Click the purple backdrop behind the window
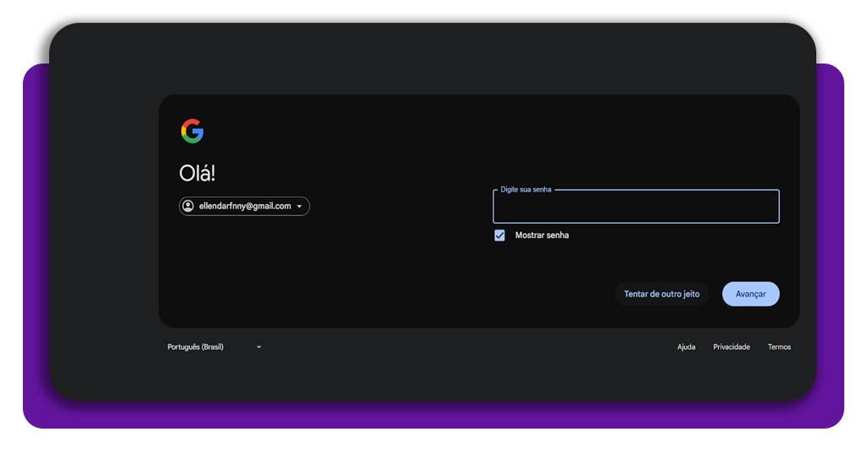Screen dimensions: 868x454 point(36,254)
